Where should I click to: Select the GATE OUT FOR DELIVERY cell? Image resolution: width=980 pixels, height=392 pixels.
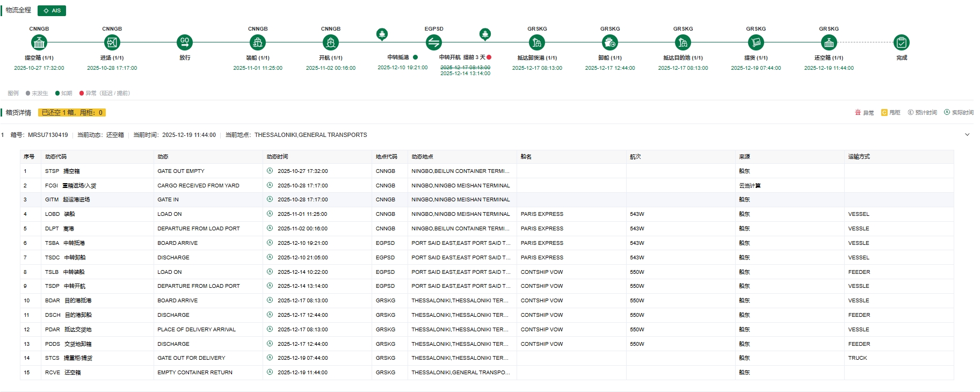[x=208, y=358]
